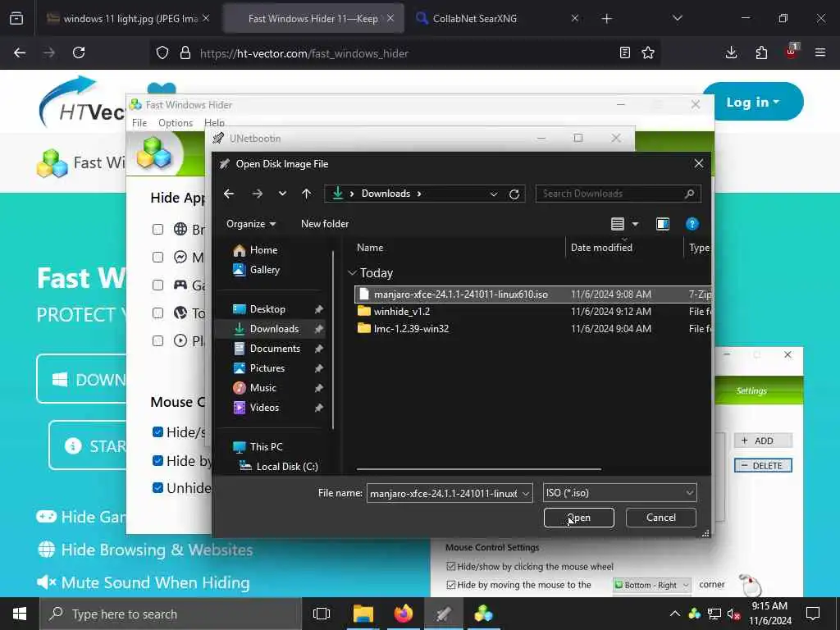The height and width of the screenshot is (630, 840).
Task: Create a New folder
Action: pyautogui.click(x=325, y=224)
